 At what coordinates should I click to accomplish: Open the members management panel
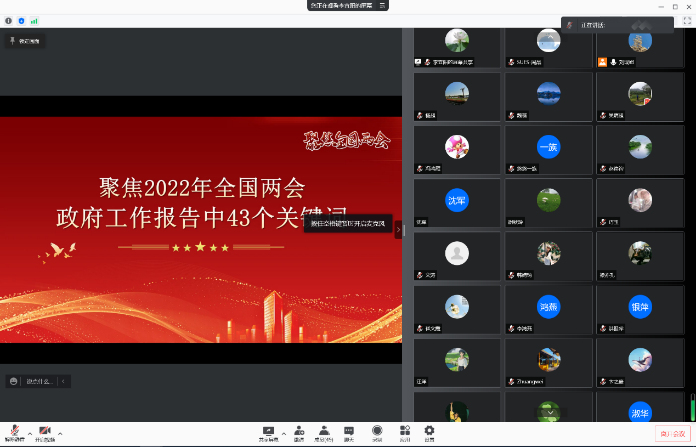[324, 432]
